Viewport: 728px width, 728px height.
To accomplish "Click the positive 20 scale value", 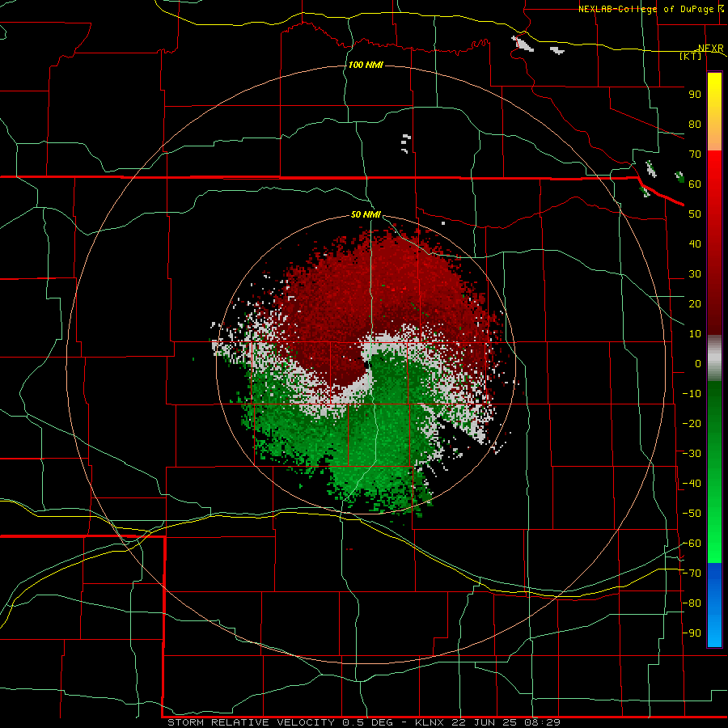I will click(x=695, y=303).
